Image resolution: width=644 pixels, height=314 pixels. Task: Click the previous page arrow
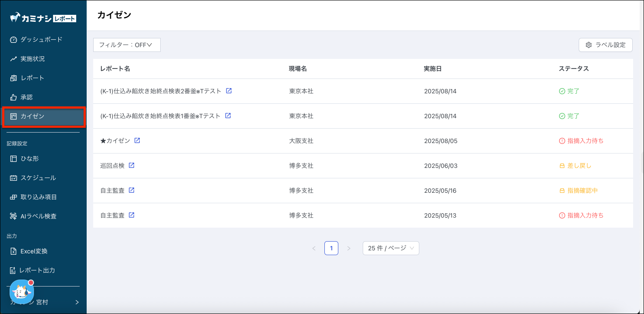[314, 248]
